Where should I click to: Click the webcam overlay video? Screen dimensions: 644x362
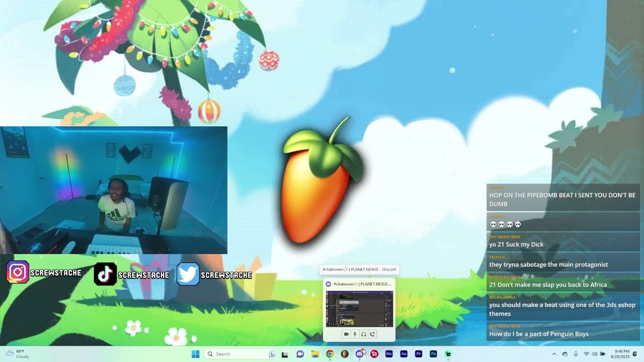pyautogui.click(x=114, y=190)
